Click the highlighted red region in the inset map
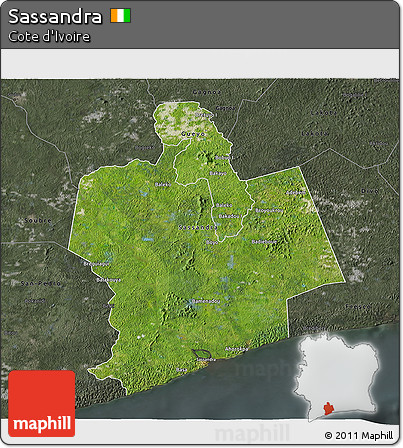403x448 pixels. tap(329, 408)
